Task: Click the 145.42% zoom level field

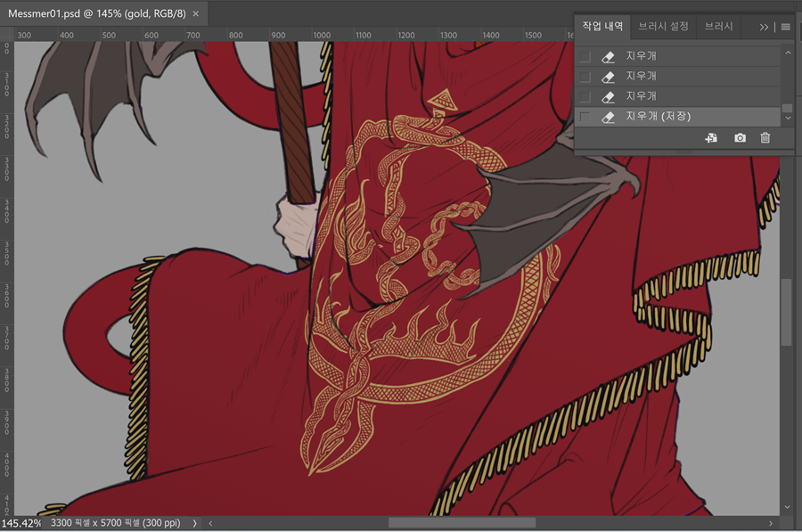Action: click(21, 523)
